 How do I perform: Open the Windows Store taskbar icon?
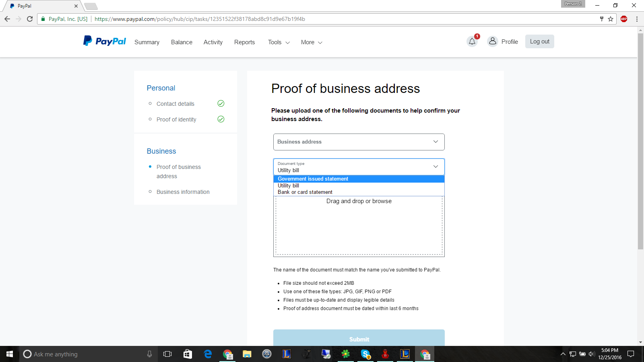point(188,354)
